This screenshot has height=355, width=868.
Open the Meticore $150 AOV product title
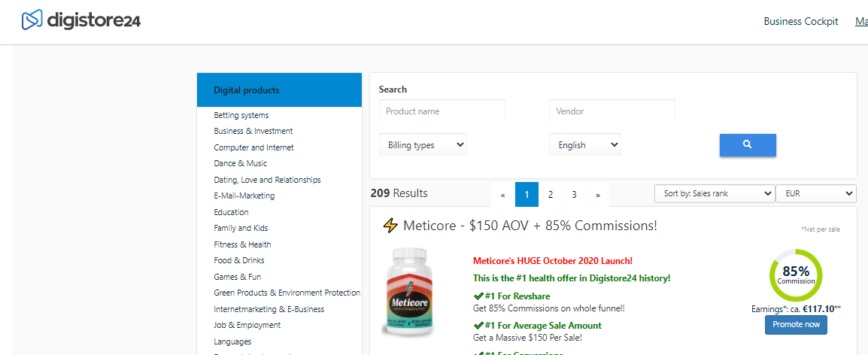pos(530,226)
